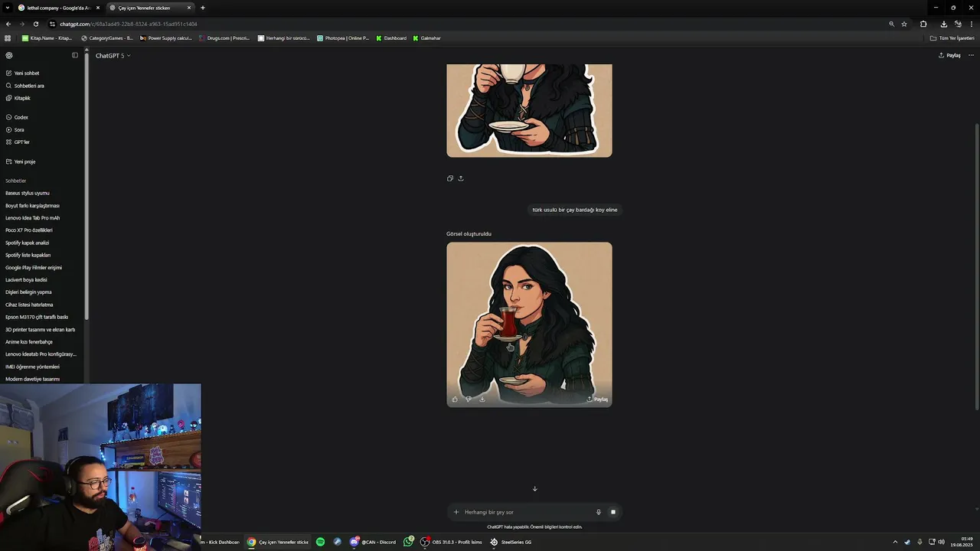Open WhatsApp from the taskbar
Viewport: 980px width, 551px height.
[409, 542]
